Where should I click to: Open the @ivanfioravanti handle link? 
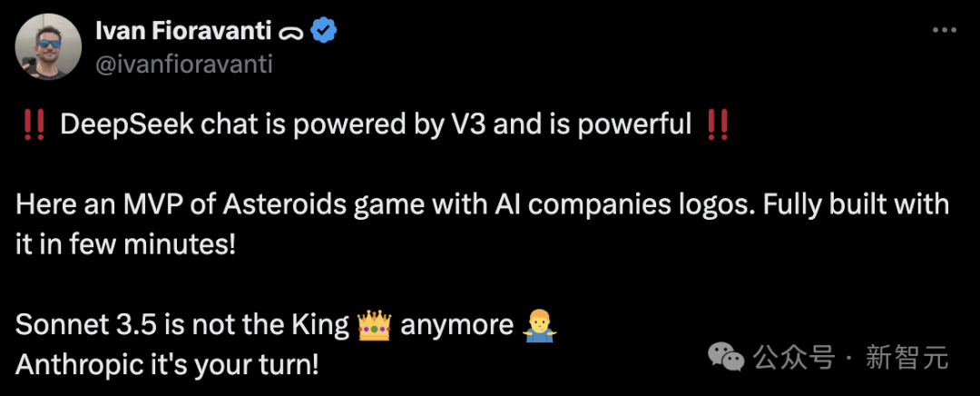point(183,64)
